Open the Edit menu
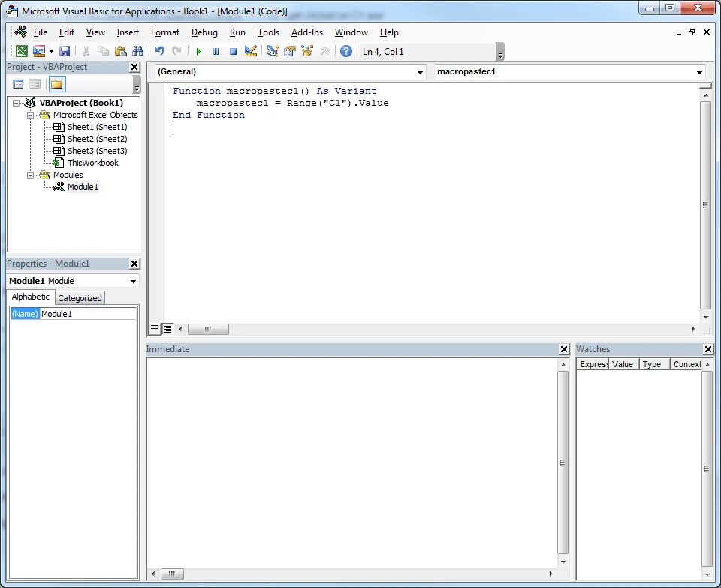Viewport: 721px width, 588px height. [x=67, y=32]
